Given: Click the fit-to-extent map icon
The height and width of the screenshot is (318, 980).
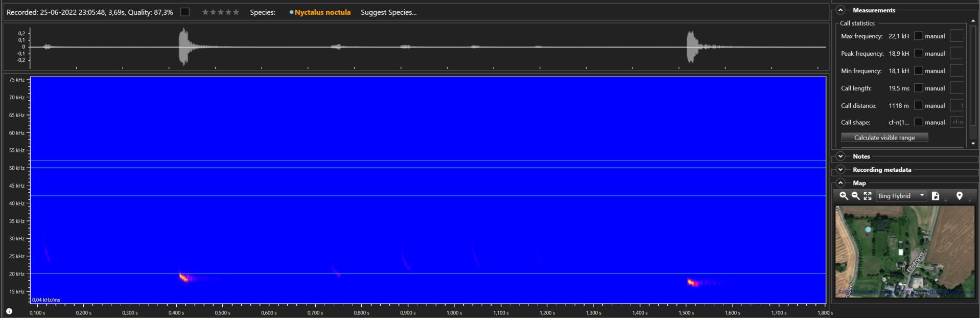Looking at the screenshot, I should [x=868, y=196].
